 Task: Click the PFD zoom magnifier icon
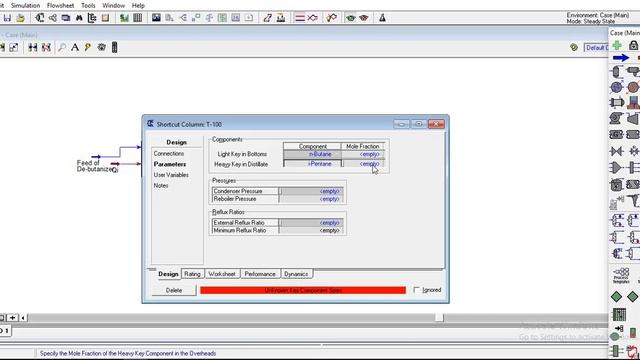click(x=62, y=47)
